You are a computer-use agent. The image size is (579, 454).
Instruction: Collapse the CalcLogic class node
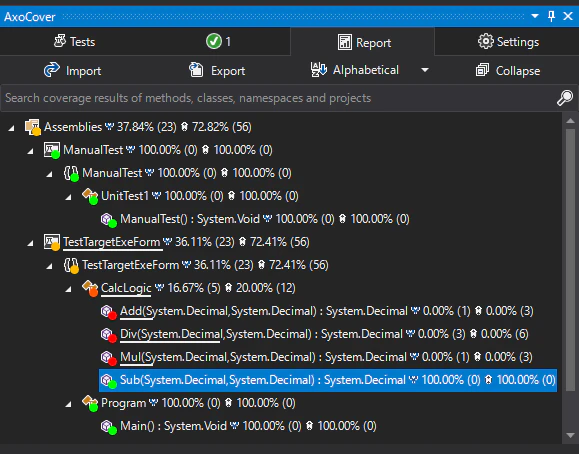click(68, 289)
